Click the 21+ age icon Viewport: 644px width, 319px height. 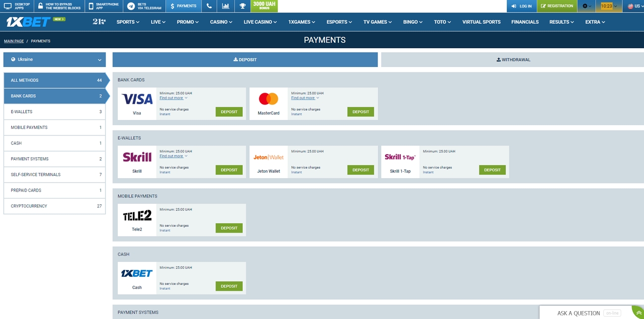(x=99, y=22)
